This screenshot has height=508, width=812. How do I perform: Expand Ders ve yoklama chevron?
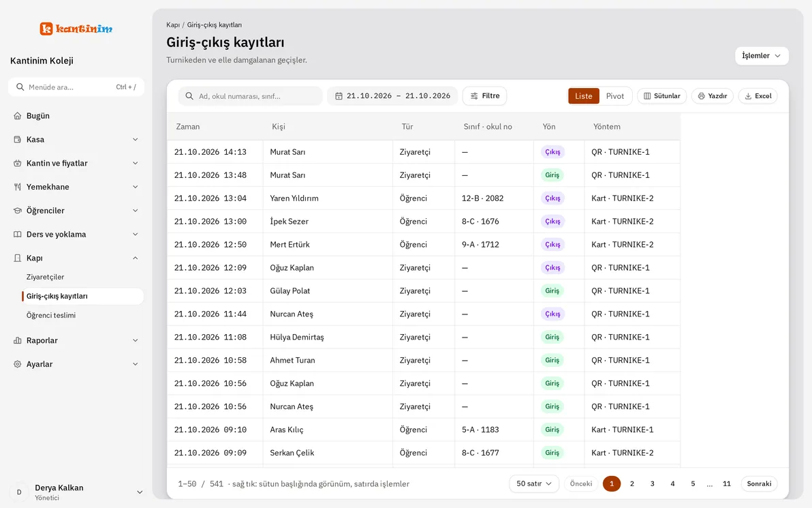click(x=135, y=235)
